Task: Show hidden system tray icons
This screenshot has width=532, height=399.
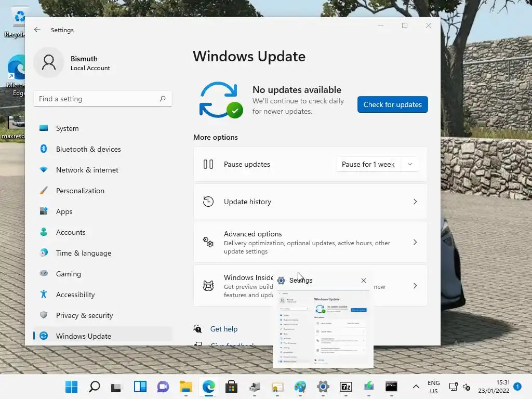Action: pos(416,387)
